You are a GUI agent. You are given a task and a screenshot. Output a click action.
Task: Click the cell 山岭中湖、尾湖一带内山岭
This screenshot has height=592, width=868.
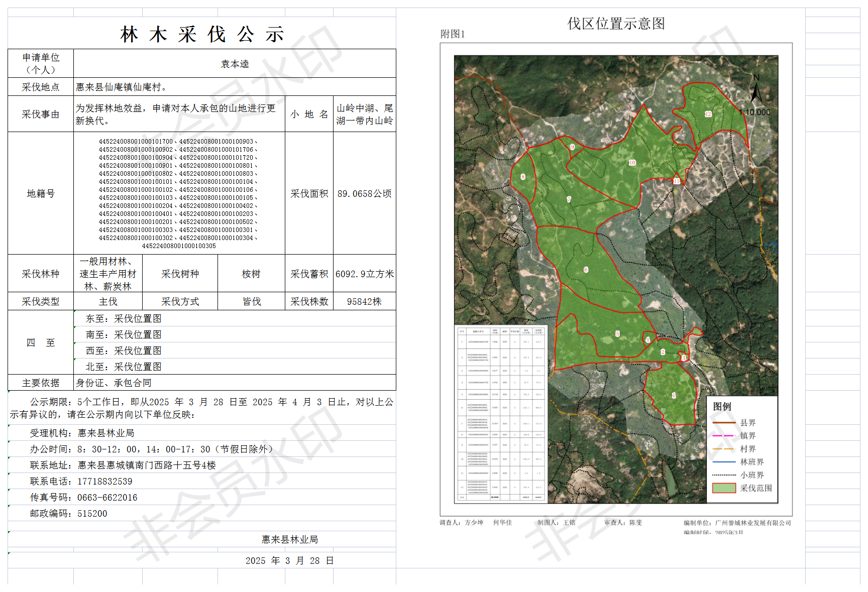point(365,114)
